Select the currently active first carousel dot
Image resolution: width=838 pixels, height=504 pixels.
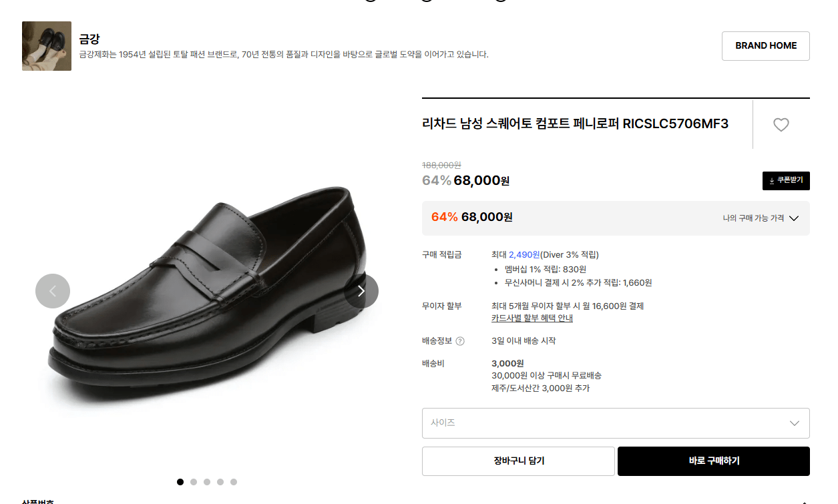(x=180, y=481)
